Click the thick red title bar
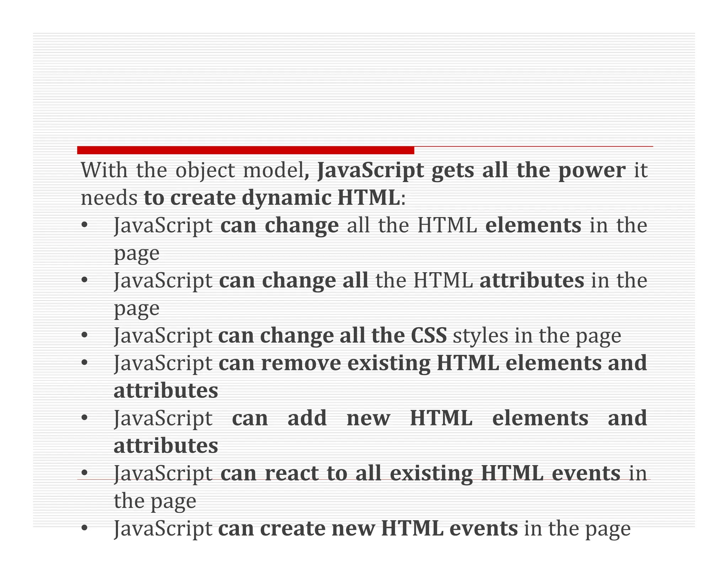The width and height of the screenshot is (728, 562). (x=245, y=150)
